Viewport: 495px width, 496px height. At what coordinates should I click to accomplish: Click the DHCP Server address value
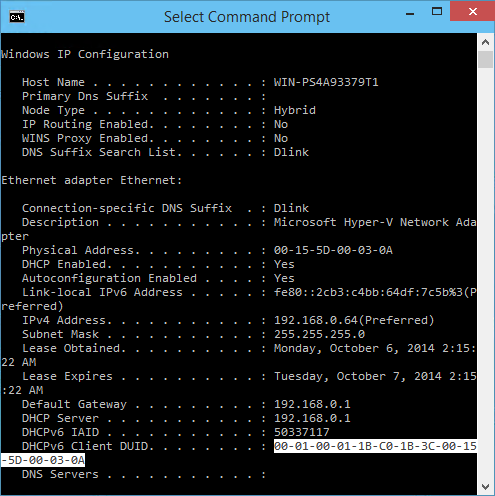click(x=312, y=418)
